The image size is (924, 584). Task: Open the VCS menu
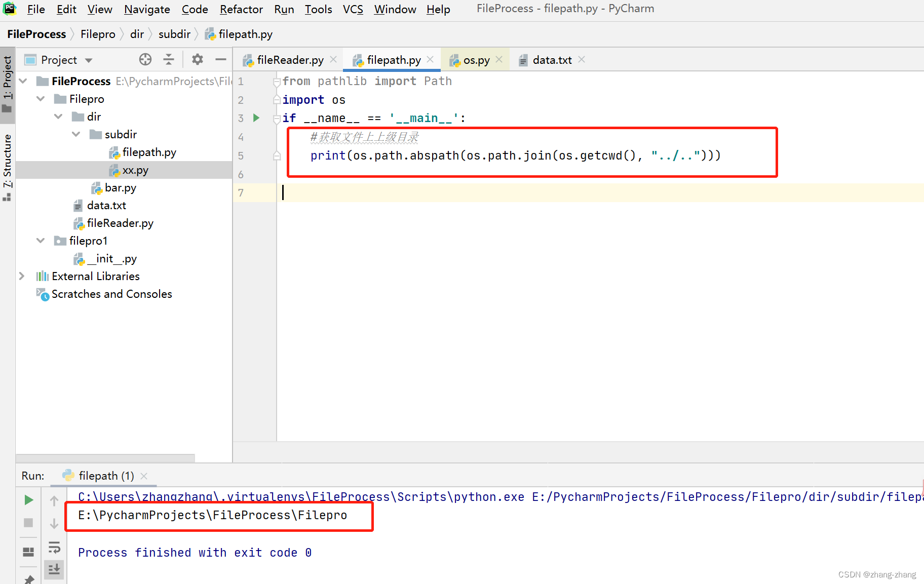click(353, 9)
